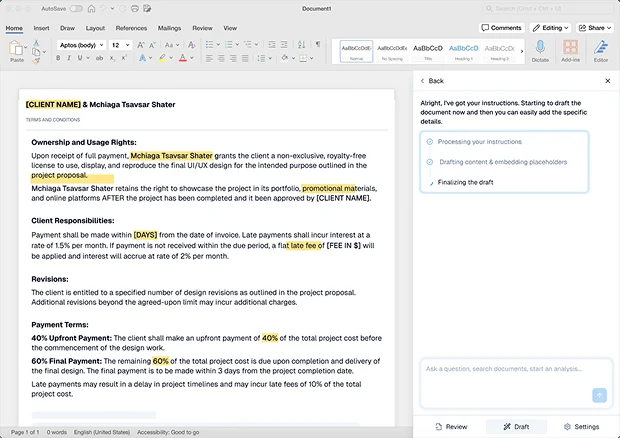Open the Aptos font name dropdown

[78, 45]
